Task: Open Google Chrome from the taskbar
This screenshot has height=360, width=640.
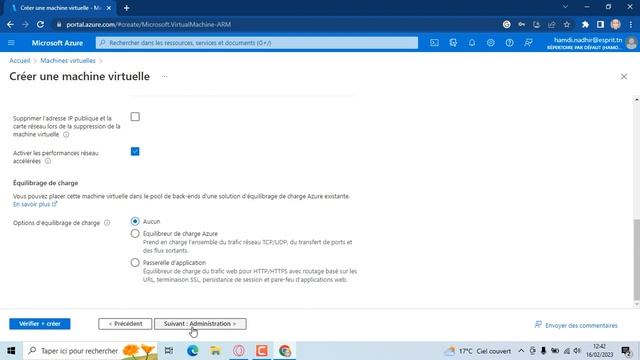Action: tap(285, 351)
